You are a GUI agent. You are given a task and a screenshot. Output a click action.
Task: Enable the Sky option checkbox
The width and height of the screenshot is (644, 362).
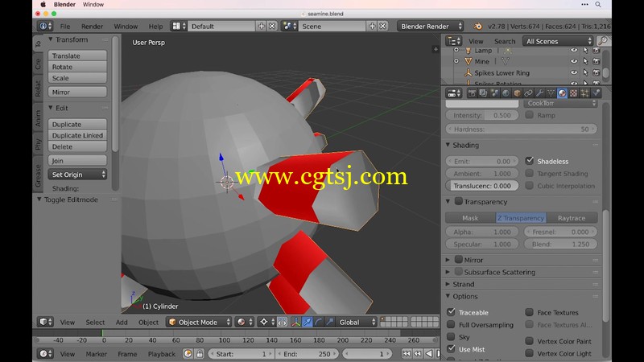pyautogui.click(x=451, y=336)
